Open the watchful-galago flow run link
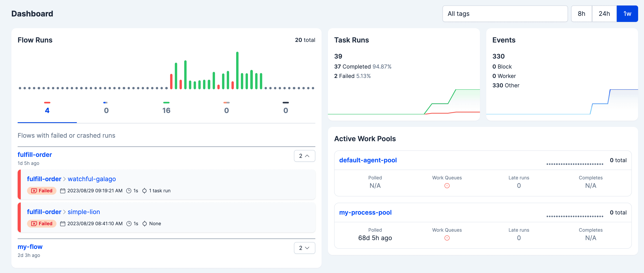This screenshot has height=273, width=644. [92, 179]
